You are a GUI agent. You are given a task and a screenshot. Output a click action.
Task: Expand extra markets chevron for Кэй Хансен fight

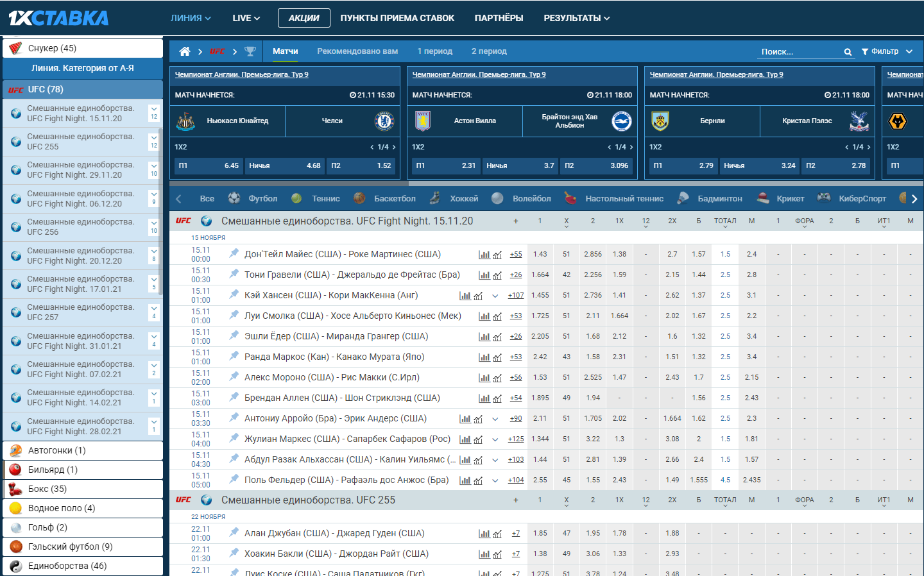click(x=495, y=296)
